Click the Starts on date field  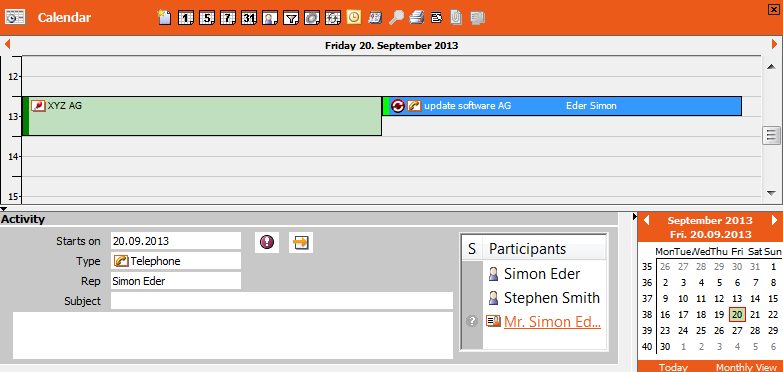click(x=176, y=241)
